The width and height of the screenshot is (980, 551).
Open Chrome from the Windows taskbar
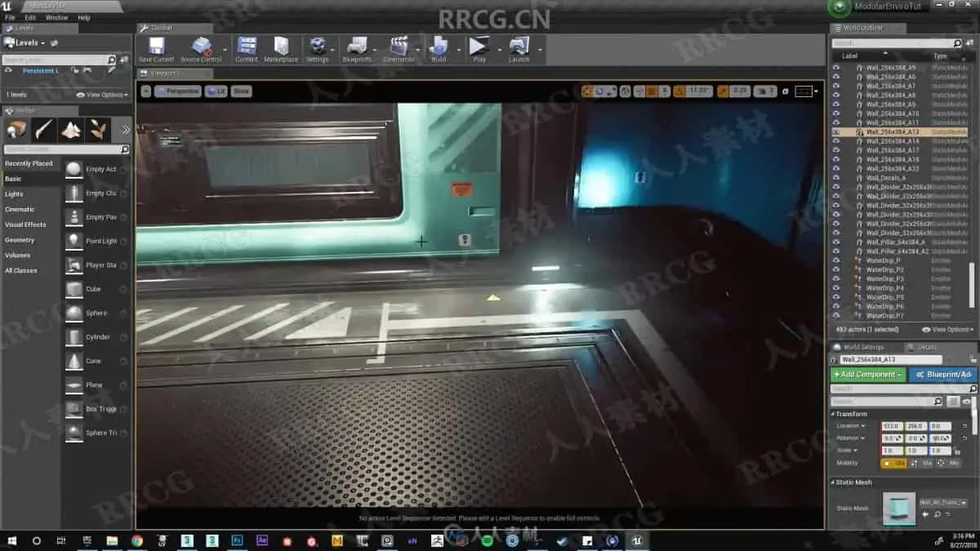tap(136, 540)
